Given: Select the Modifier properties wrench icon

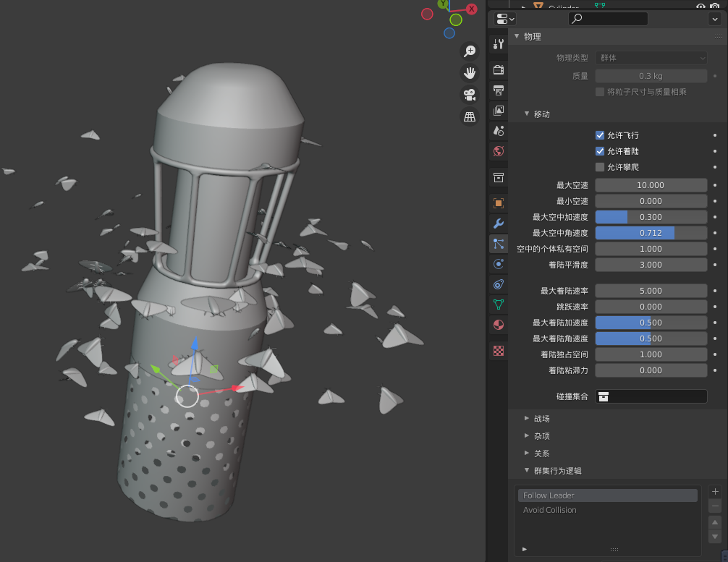Looking at the screenshot, I should click(498, 223).
